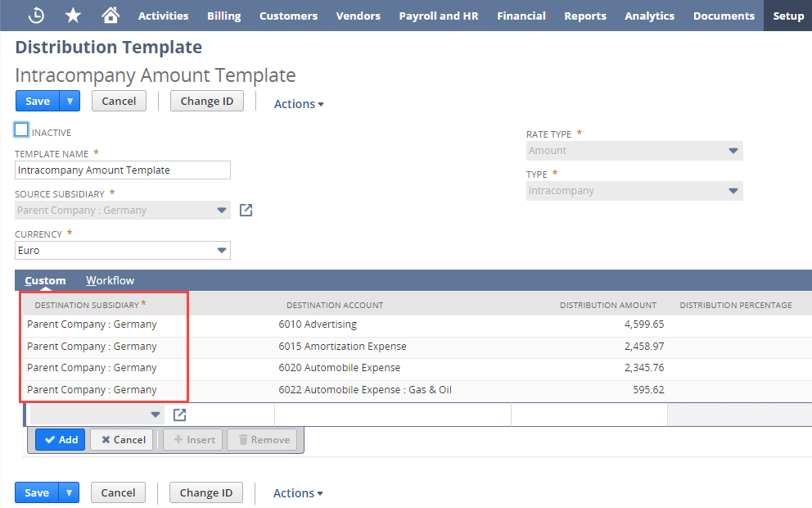
Task: Click the line Cancel button
Action: 122,439
